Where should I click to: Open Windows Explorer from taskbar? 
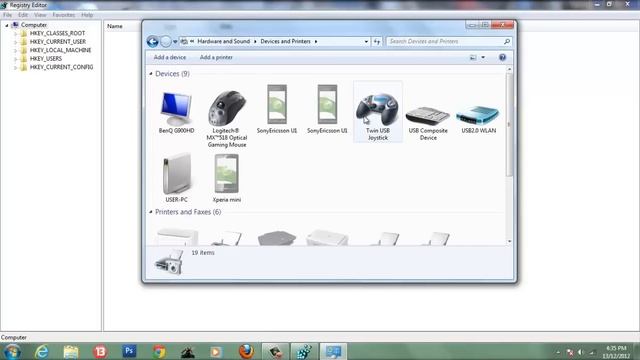pyautogui.click(x=71, y=351)
